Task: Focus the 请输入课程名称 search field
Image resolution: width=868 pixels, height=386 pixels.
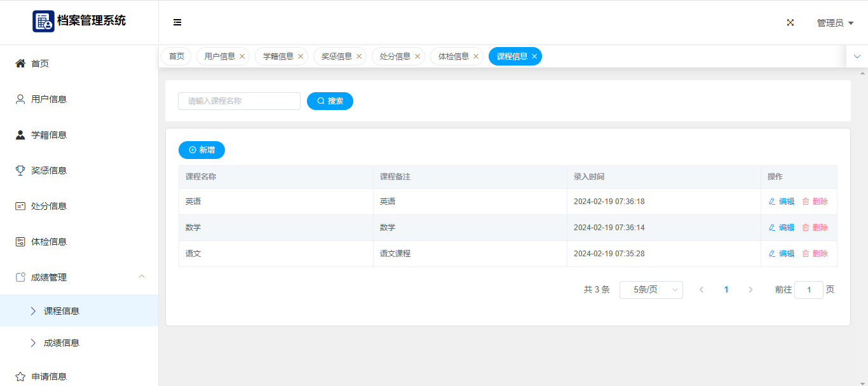Action: point(239,101)
